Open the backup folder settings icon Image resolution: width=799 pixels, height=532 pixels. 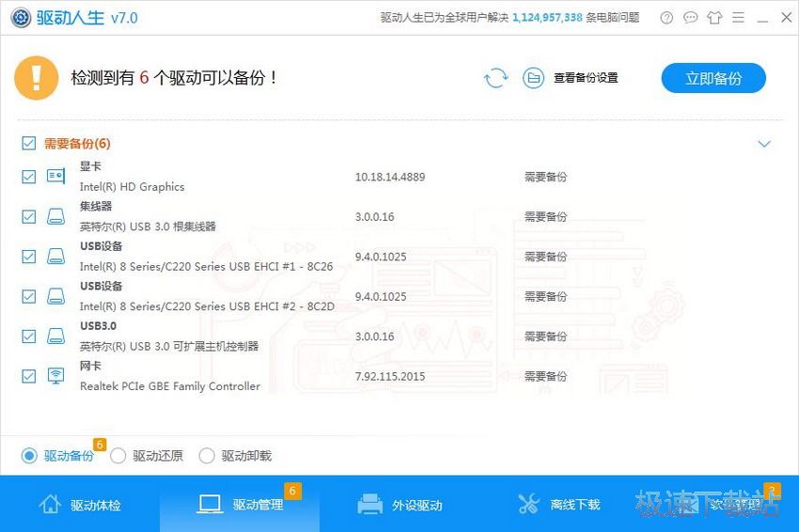click(x=534, y=78)
